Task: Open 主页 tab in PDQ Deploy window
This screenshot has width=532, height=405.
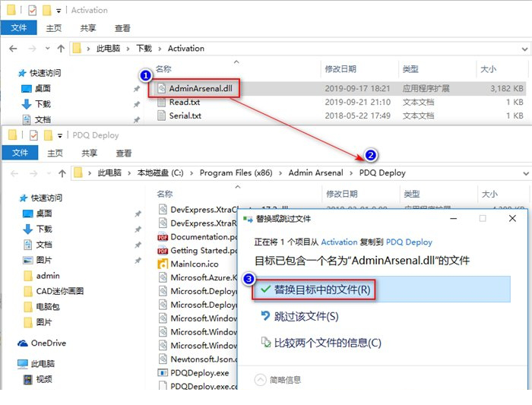Action: 55,153
